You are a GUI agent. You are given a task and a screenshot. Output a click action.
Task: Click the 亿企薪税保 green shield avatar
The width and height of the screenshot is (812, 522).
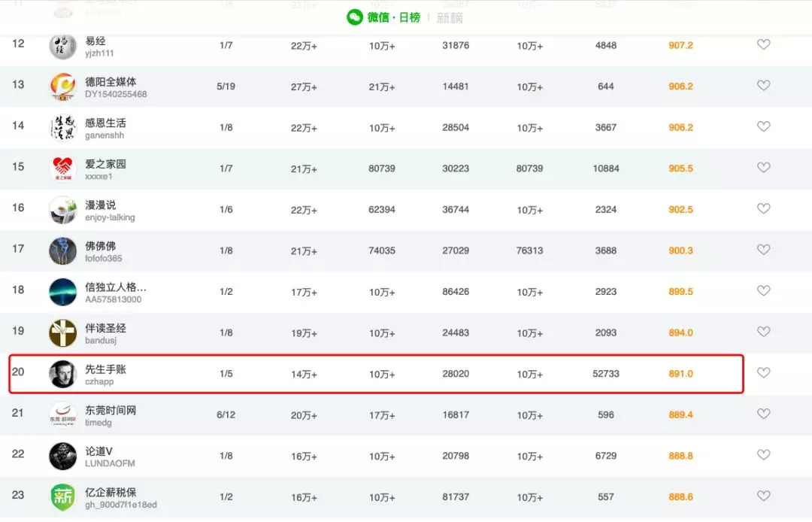click(62, 496)
